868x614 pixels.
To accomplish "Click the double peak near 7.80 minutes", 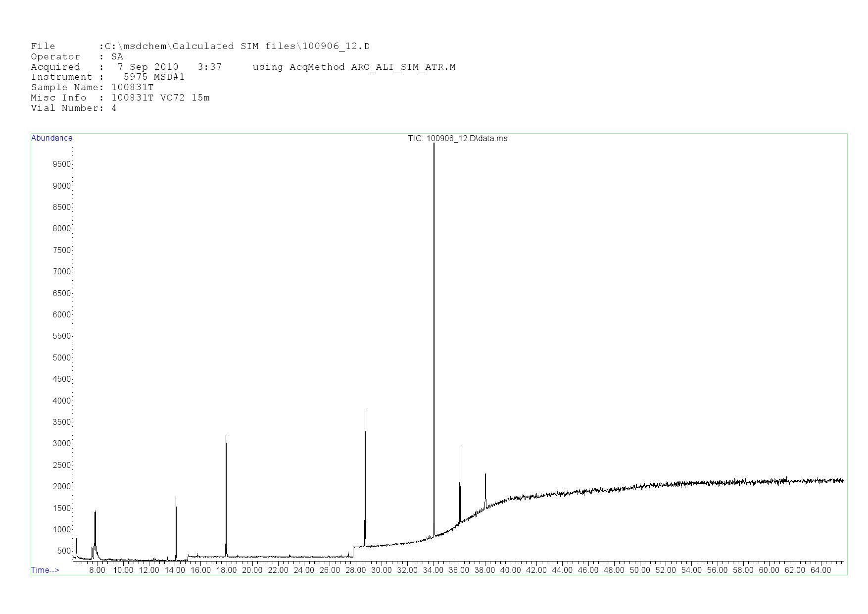I will 95,513.
